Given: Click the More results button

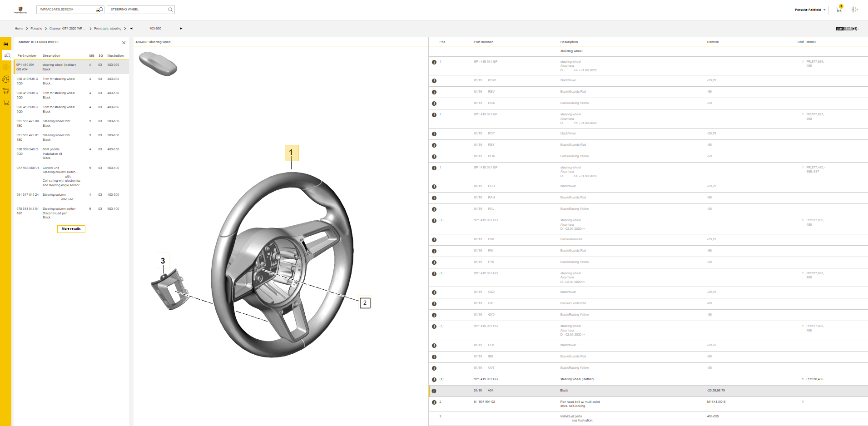Looking at the screenshot, I should 71,229.
